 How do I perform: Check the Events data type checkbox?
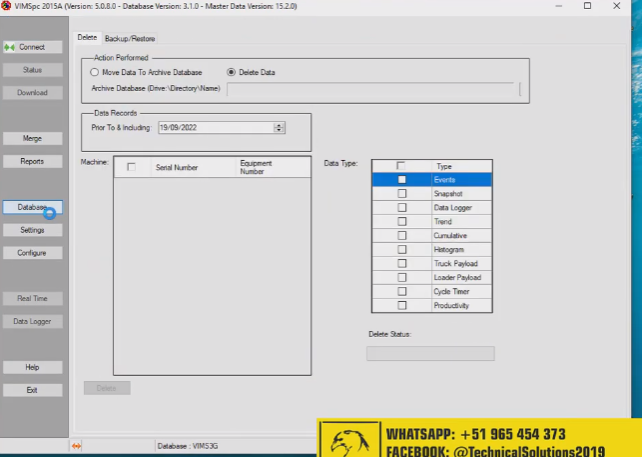coord(402,180)
